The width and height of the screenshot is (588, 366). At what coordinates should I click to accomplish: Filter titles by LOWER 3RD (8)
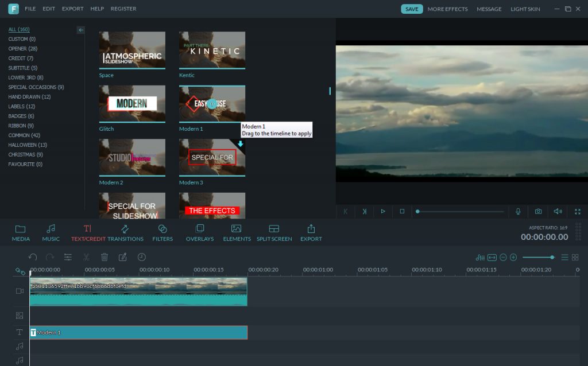(26, 77)
